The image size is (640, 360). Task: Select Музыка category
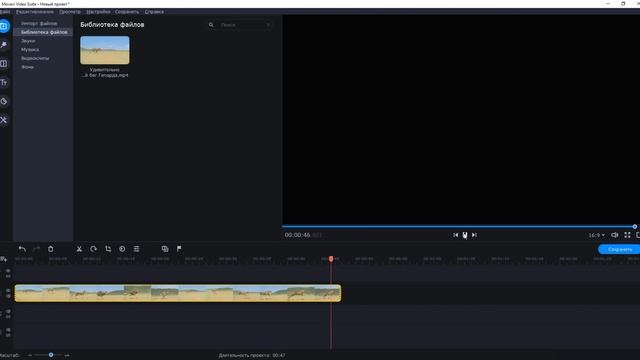click(30, 50)
